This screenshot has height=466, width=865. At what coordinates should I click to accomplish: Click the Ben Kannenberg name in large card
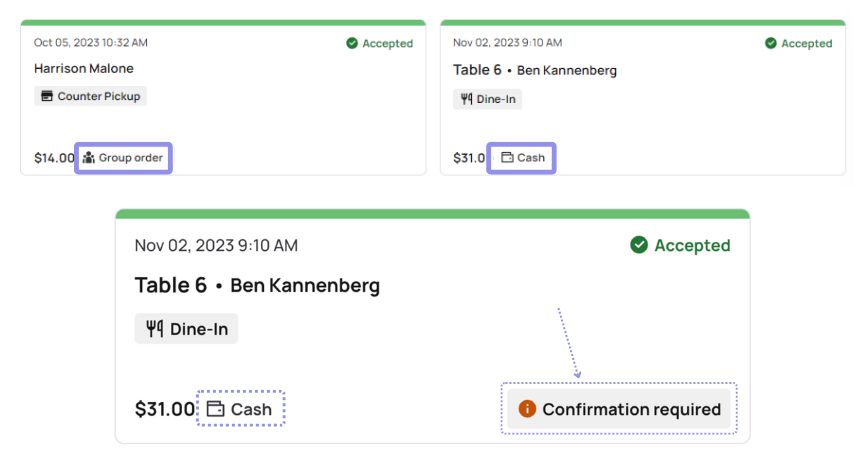tap(305, 286)
